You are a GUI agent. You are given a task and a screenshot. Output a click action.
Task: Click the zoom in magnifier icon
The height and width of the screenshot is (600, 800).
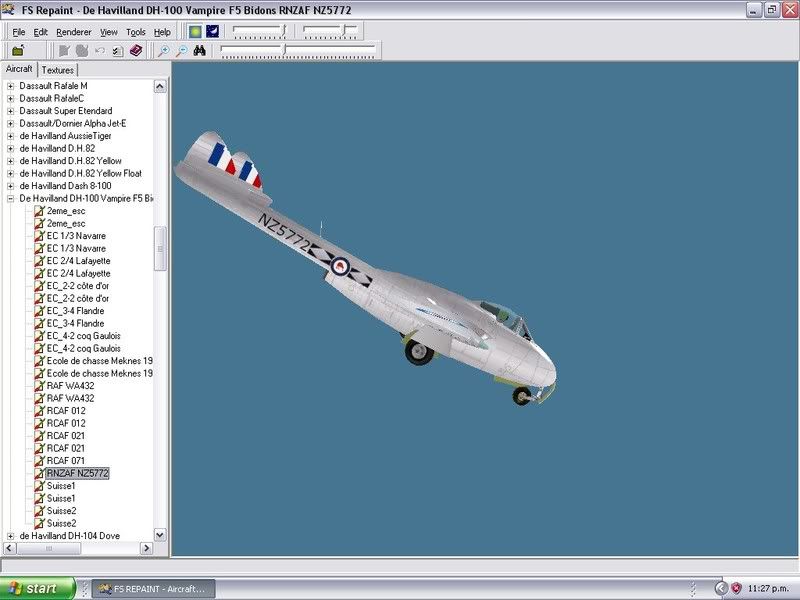(164, 50)
